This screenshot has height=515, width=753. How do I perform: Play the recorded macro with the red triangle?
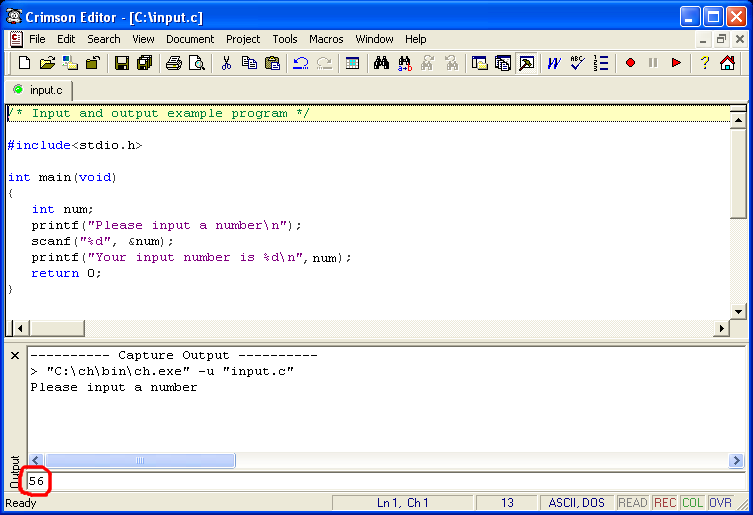click(676, 63)
